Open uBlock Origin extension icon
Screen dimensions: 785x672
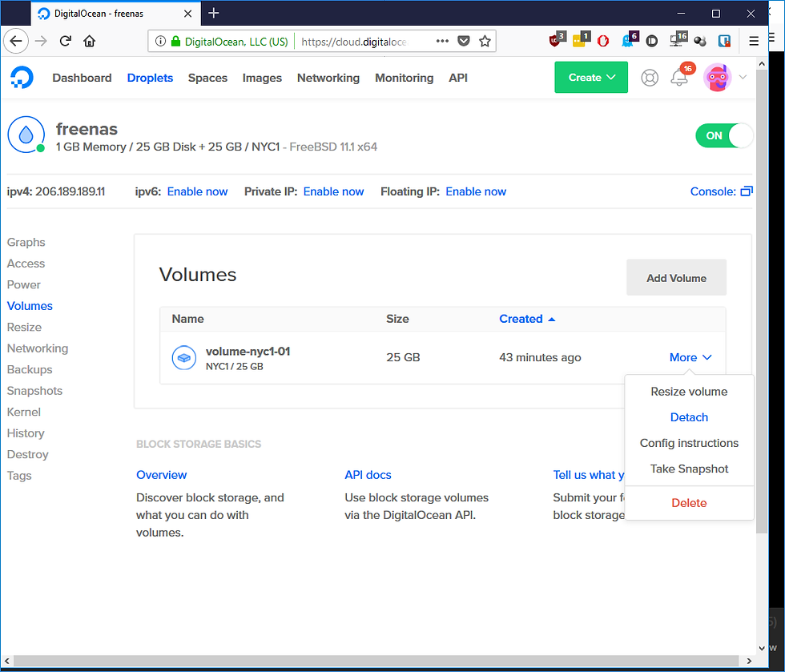(556, 39)
